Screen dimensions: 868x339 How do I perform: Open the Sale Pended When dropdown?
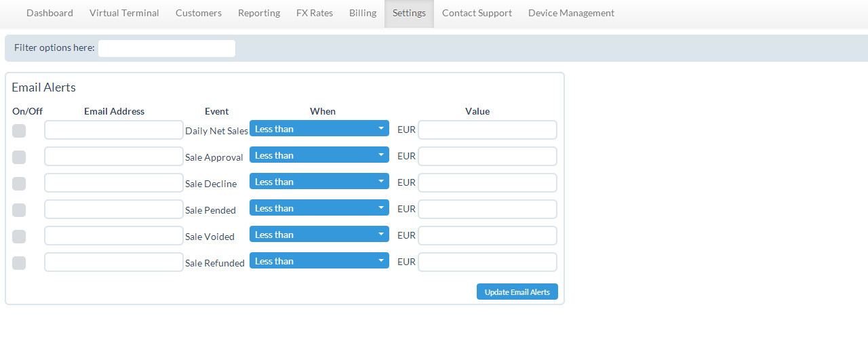click(x=319, y=208)
